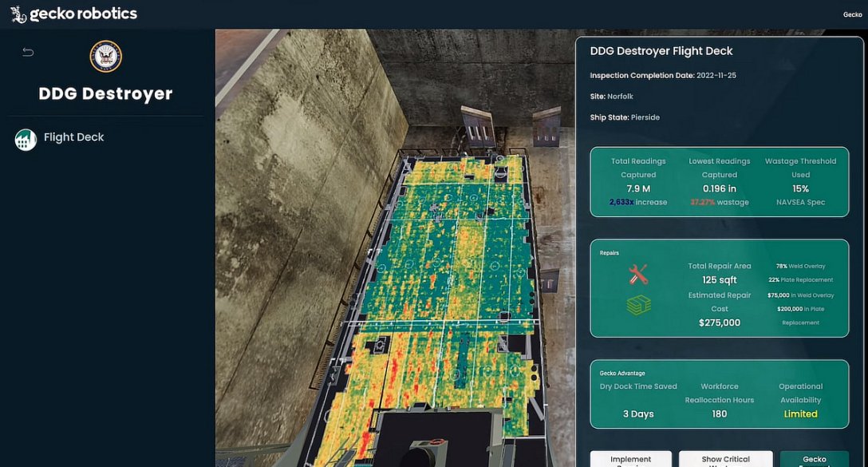Click the Navy seal emblem
Viewport: 868px width, 467px height.
[x=106, y=57]
